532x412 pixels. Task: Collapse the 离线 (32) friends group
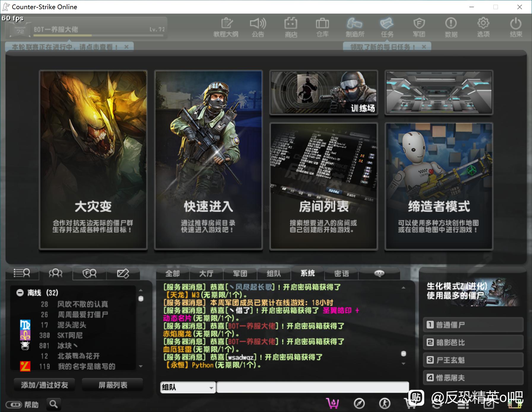20,293
